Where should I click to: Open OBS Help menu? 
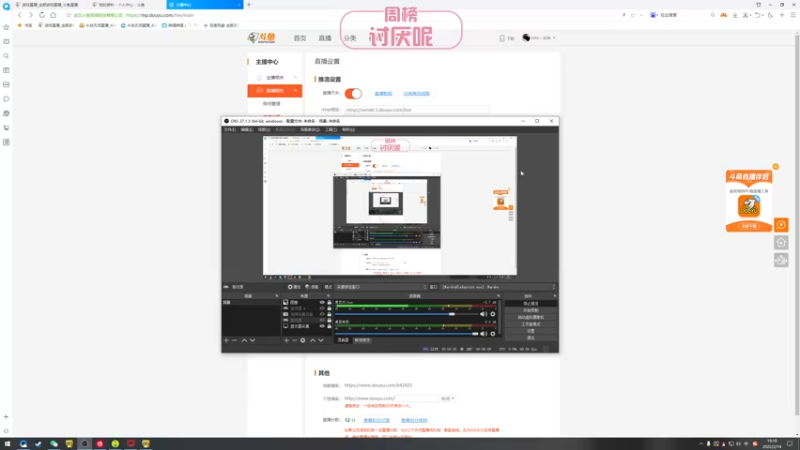pos(348,130)
